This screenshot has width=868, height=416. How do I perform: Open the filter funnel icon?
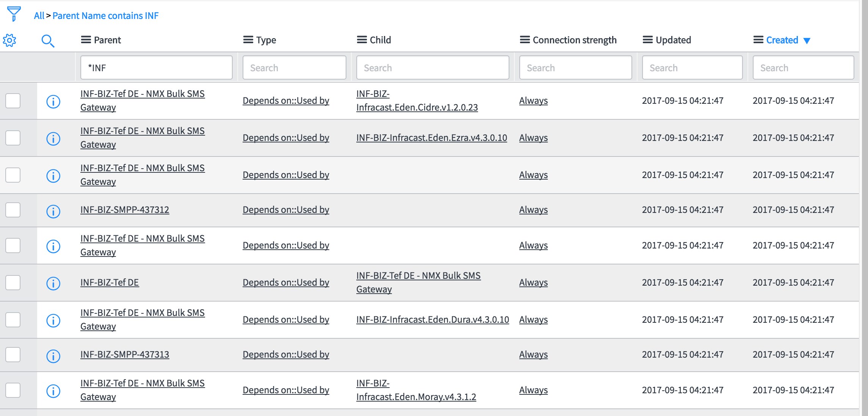click(14, 14)
